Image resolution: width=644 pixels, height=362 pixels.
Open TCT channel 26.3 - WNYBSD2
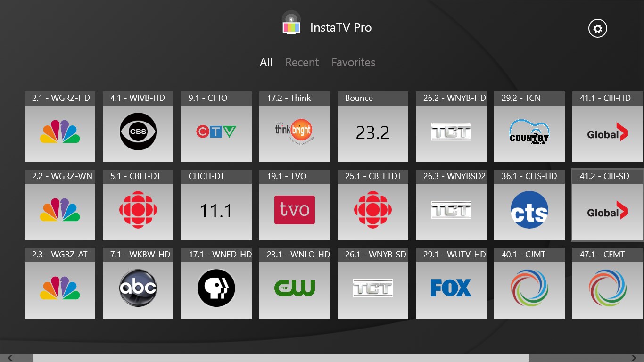[x=451, y=205]
